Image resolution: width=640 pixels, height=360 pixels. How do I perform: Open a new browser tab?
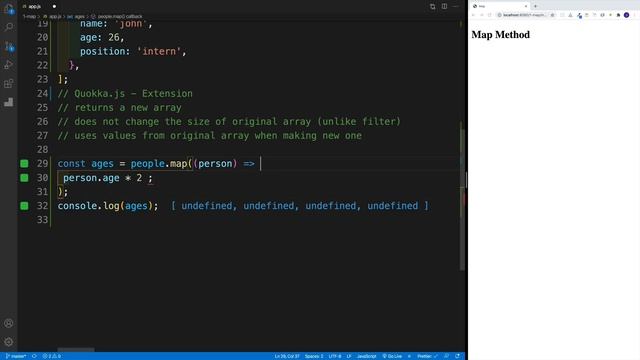pyautogui.click(x=536, y=6)
